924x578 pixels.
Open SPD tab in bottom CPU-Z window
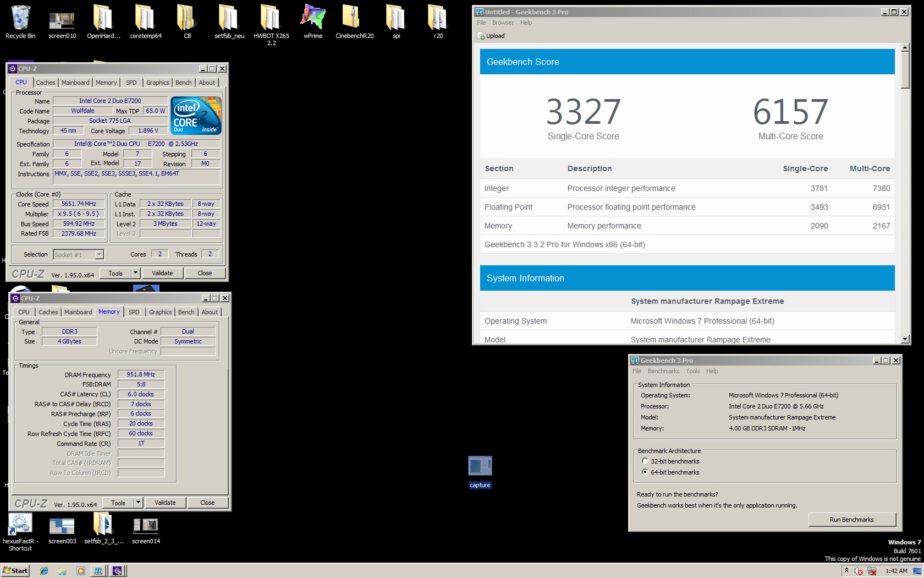click(x=134, y=312)
